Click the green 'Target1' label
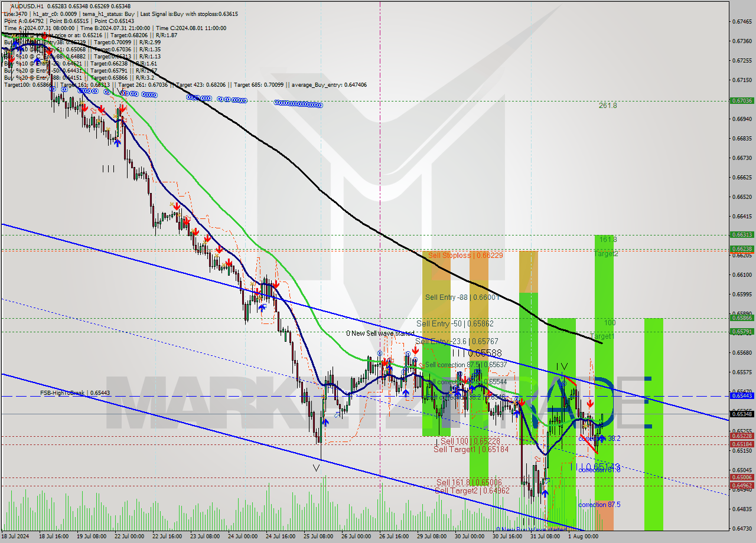 (x=602, y=336)
